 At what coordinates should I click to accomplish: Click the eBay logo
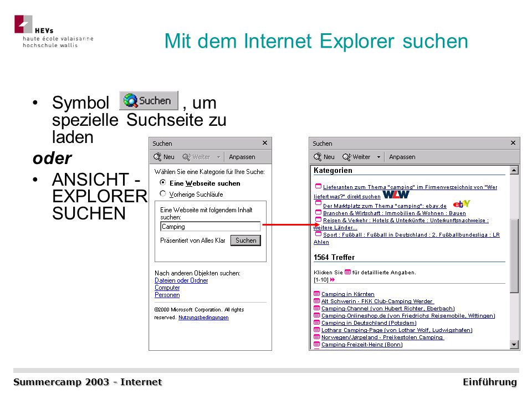tap(462, 203)
